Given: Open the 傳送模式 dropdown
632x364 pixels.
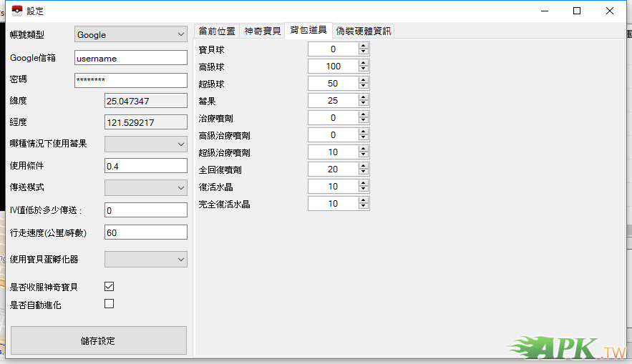Looking at the screenshot, I should click(x=146, y=187).
